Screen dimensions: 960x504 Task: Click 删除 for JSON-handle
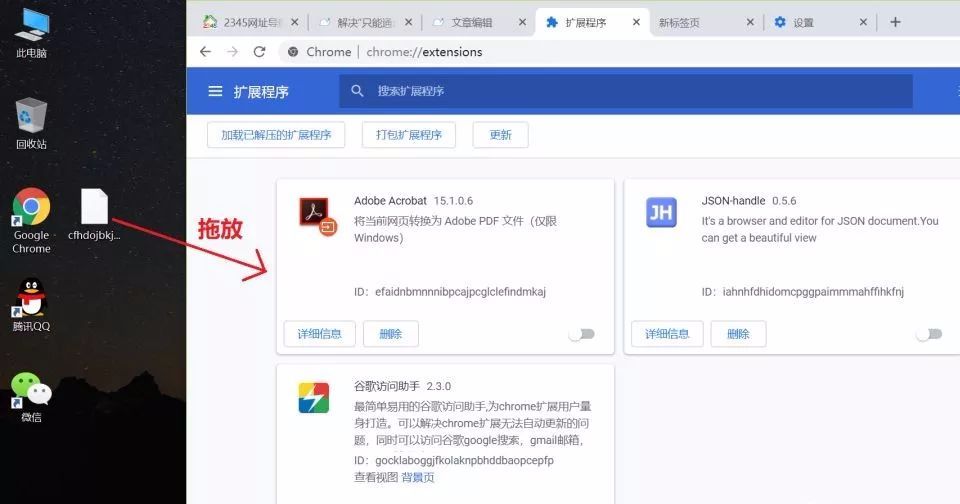tap(738, 334)
